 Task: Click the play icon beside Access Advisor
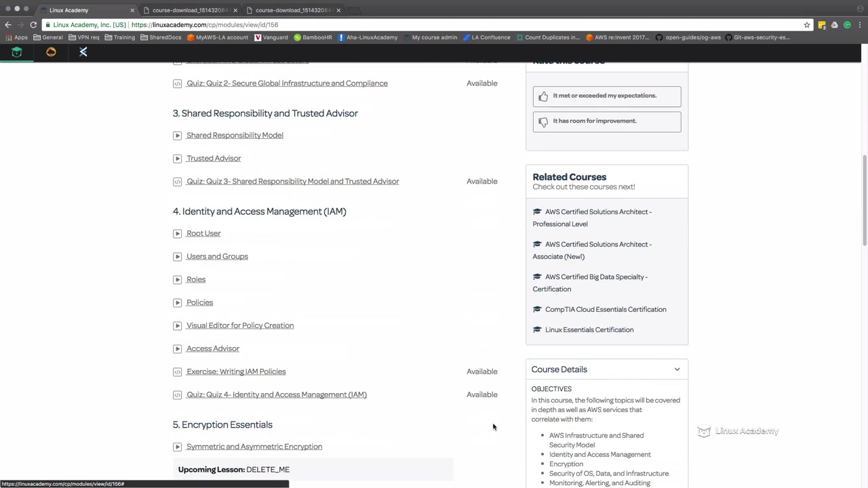177,348
